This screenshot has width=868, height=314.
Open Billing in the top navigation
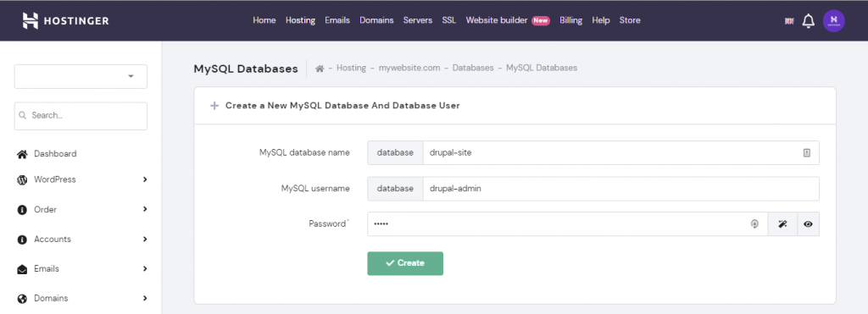570,20
